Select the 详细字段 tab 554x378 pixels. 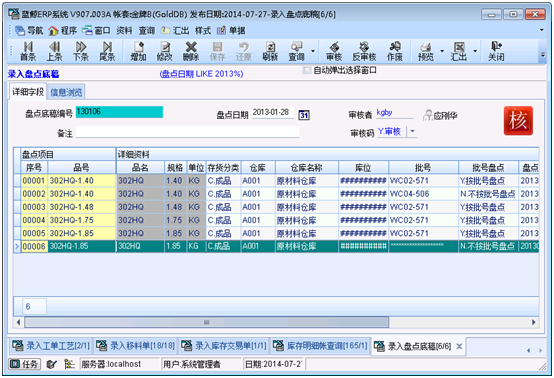pyautogui.click(x=28, y=92)
